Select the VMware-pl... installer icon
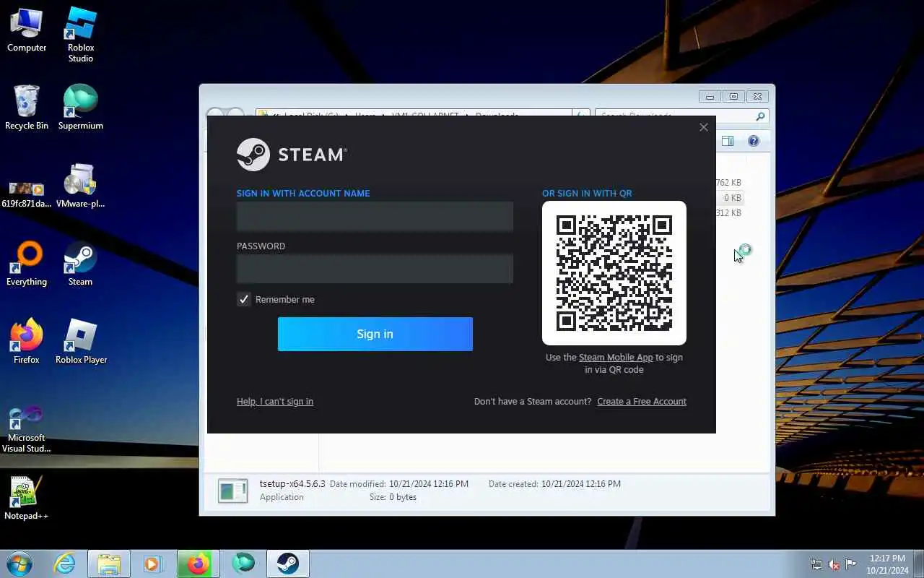This screenshot has width=924, height=578. coord(81,186)
